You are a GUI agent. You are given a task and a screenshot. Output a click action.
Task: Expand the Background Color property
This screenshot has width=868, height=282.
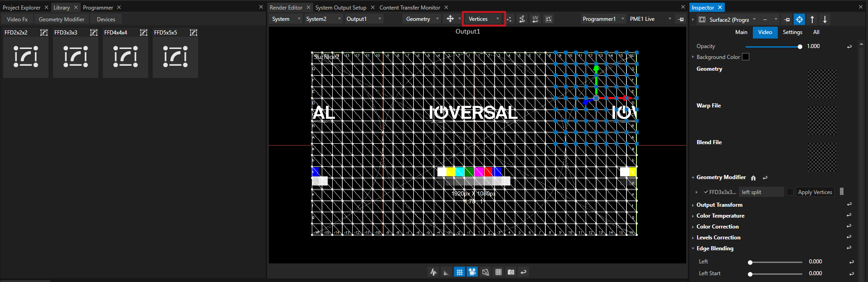point(693,57)
